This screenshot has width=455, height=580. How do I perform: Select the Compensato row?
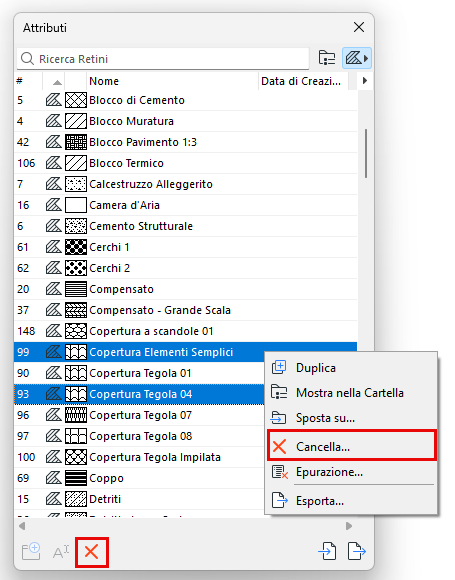(x=185, y=289)
